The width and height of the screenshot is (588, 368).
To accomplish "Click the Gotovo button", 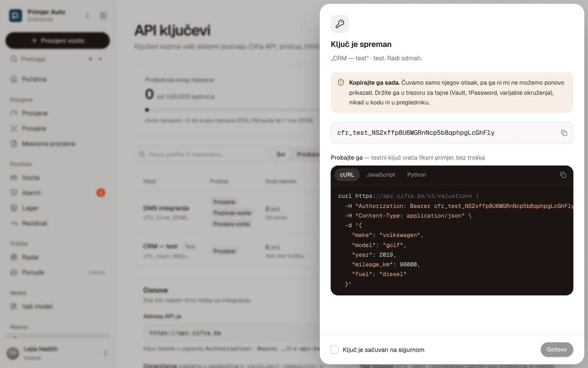I will [557, 350].
